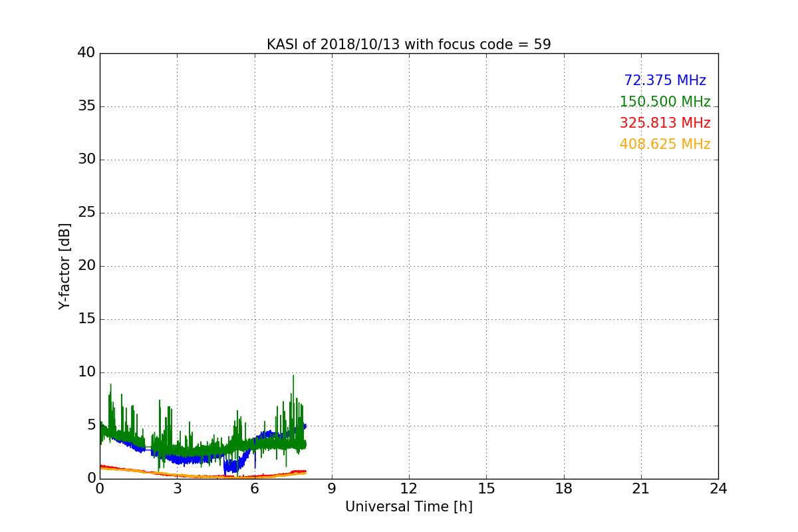The width and height of the screenshot is (798, 532).
Task: Click the y-axis tick label 10
Action: coord(86,372)
